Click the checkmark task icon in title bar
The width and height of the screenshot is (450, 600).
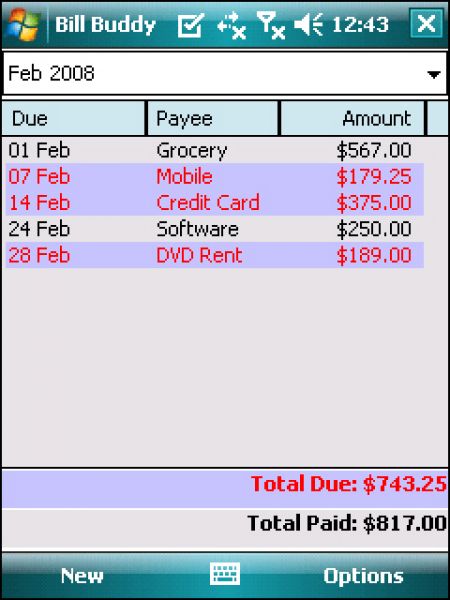tap(190, 25)
